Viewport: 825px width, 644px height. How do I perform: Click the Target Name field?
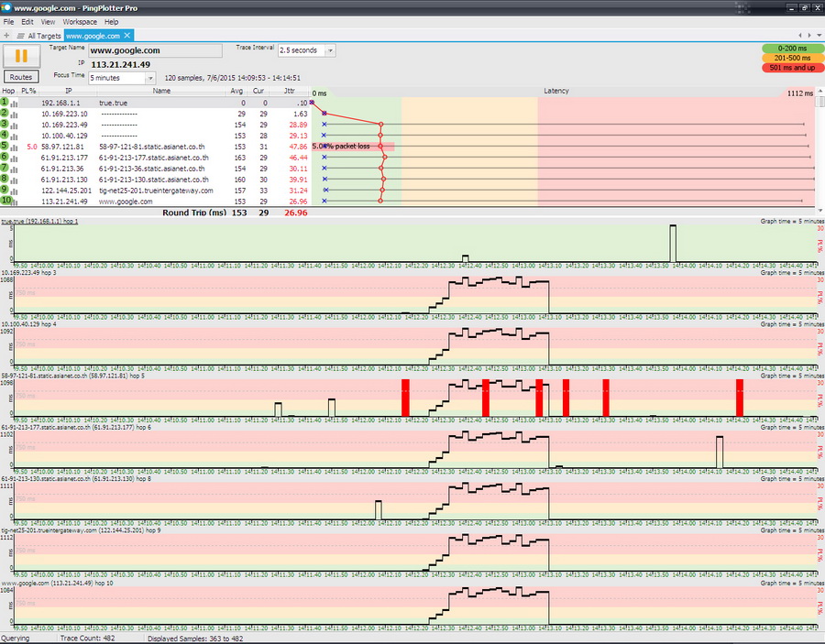[x=155, y=50]
